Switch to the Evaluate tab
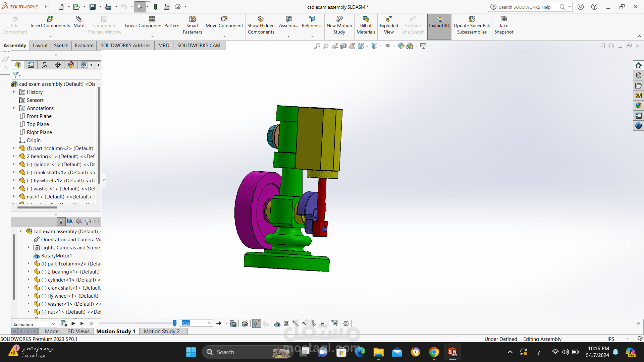 (84, 46)
